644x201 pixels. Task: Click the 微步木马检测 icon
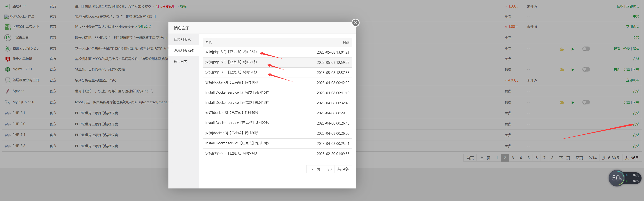pos(8,59)
